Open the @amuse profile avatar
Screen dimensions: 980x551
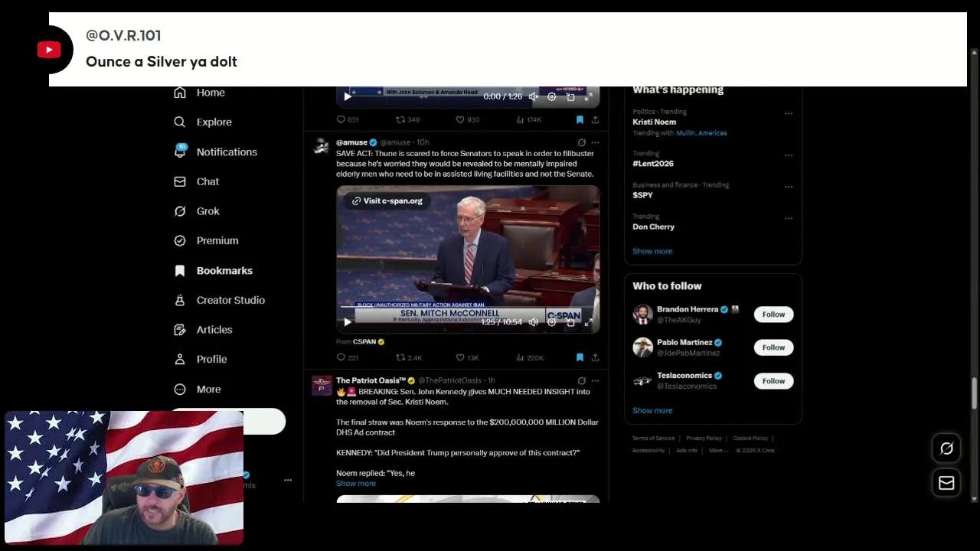322,147
